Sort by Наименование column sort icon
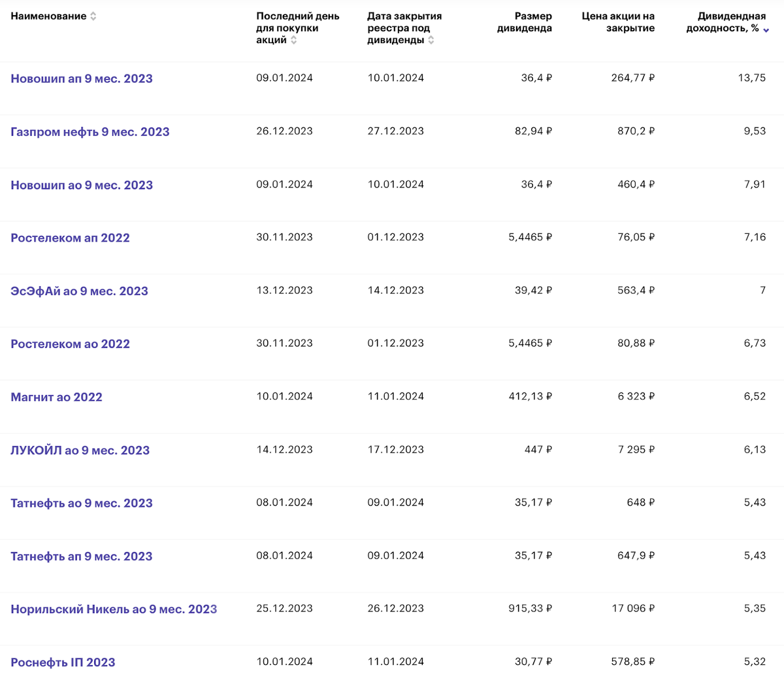Screen dimensions: 784x695 (x=93, y=16)
